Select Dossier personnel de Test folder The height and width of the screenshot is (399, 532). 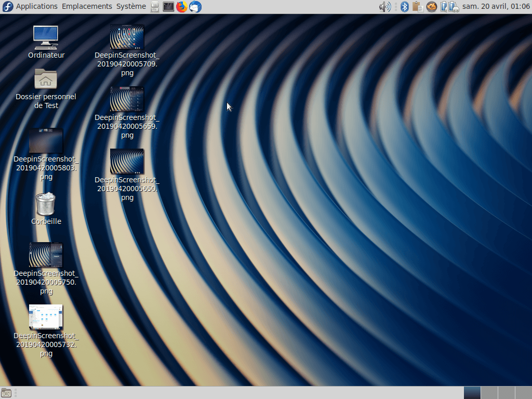coord(46,89)
